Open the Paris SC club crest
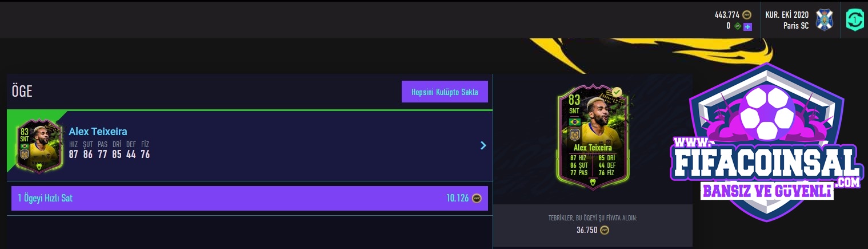Viewport: 868px width, 249px height. tap(825, 19)
